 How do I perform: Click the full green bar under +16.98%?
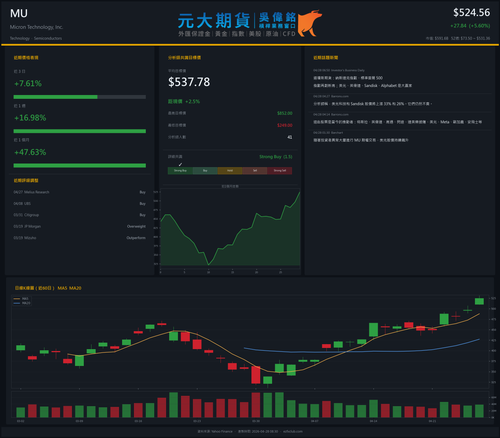coord(80,131)
